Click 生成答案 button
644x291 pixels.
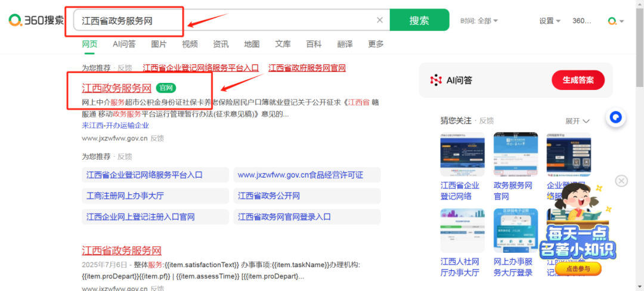click(x=578, y=80)
